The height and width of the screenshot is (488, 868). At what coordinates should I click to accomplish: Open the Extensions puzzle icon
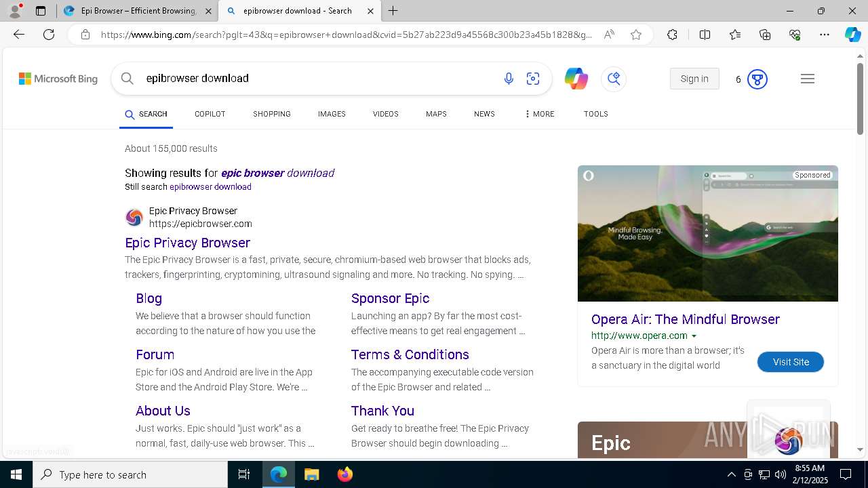pyautogui.click(x=672, y=35)
